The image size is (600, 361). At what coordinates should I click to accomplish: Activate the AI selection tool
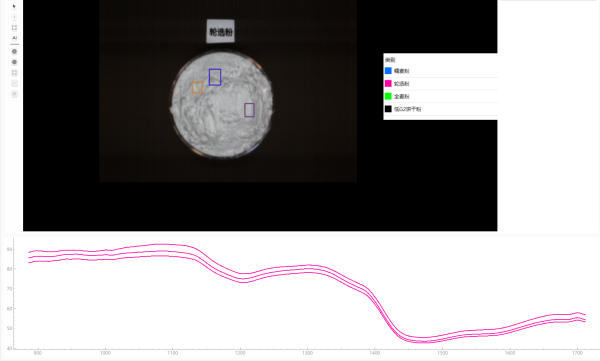15,38
